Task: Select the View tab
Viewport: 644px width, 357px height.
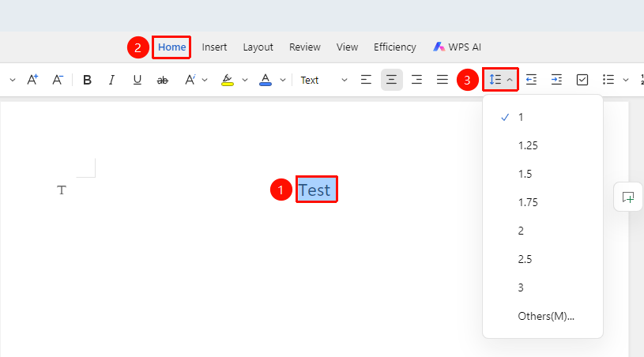Action: coord(347,47)
